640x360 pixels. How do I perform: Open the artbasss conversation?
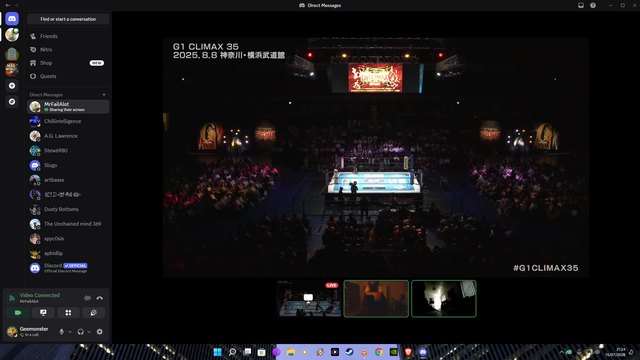68,180
